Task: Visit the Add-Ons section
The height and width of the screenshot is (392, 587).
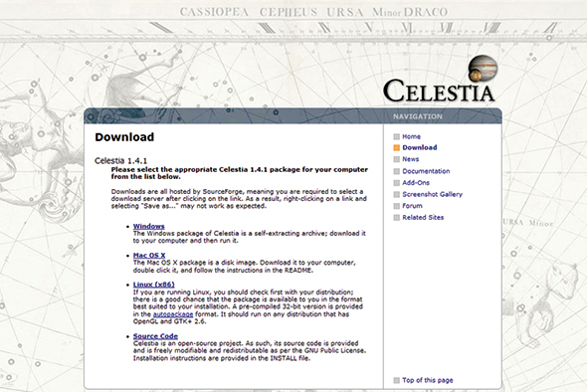Action: 416,183
